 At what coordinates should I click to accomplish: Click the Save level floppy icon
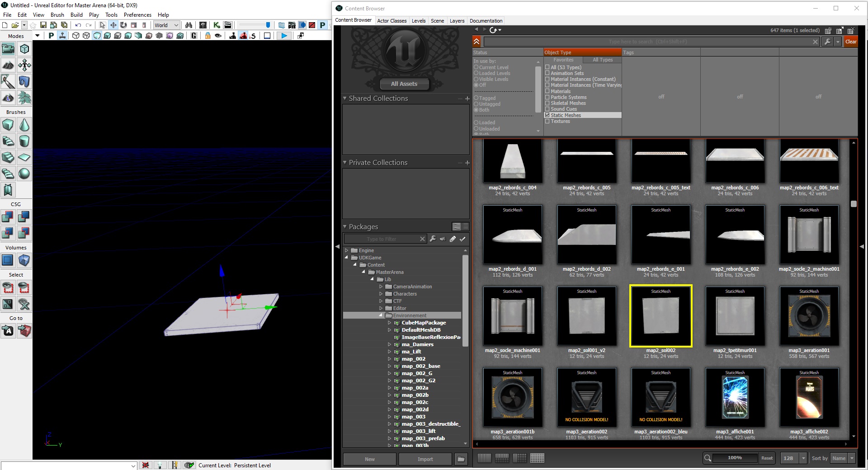tap(43, 25)
